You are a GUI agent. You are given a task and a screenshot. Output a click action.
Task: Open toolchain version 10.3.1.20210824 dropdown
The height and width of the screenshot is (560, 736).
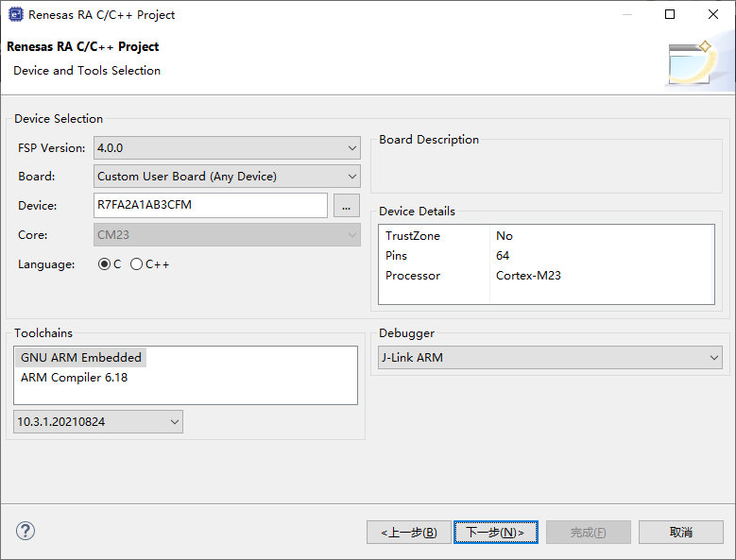click(x=98, y=421)
